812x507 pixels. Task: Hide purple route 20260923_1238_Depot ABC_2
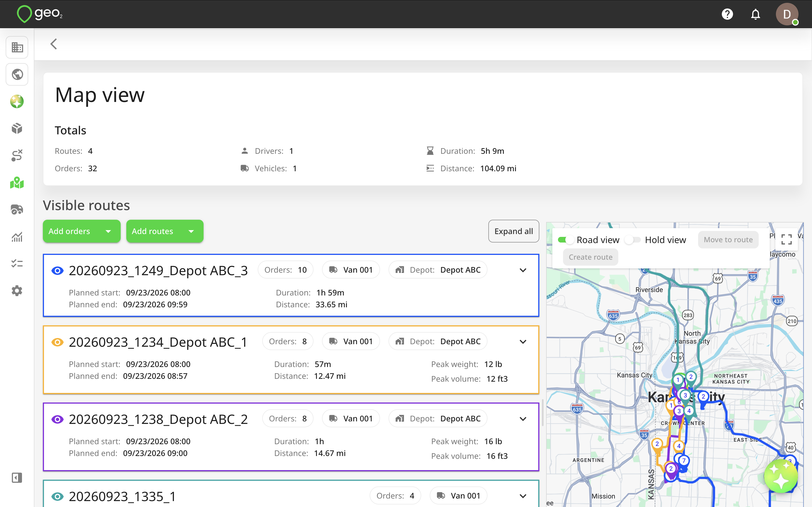click(58, 419)
